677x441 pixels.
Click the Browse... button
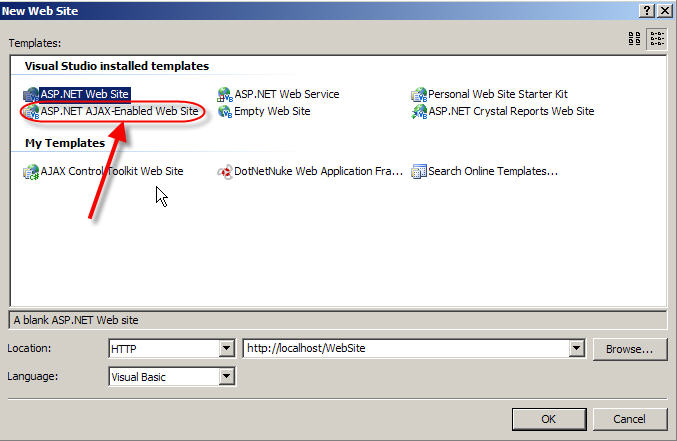click(x=630, y=349)
